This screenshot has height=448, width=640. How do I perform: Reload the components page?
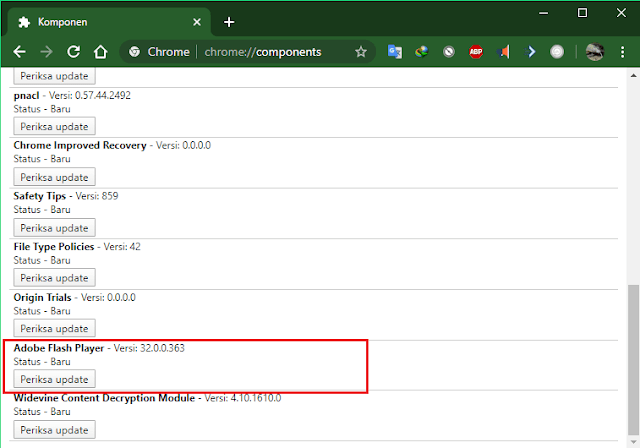pyautogui.click(x=73, y=52)
